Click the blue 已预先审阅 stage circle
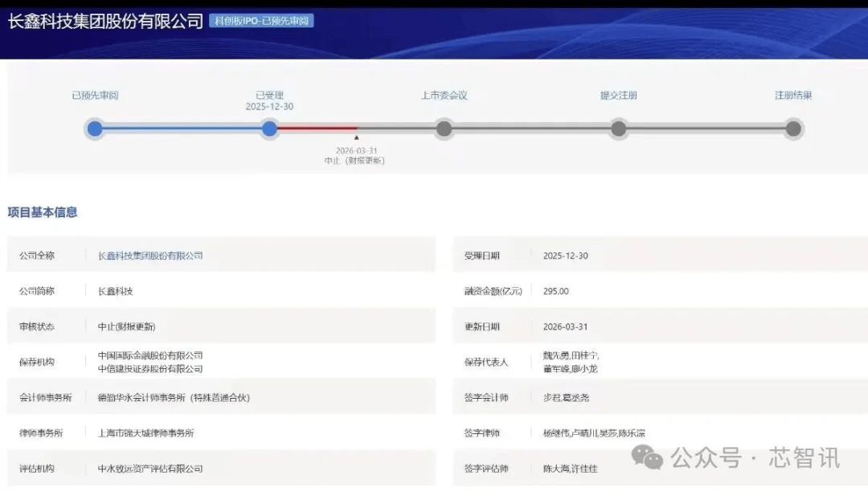 tap(95, 129)
